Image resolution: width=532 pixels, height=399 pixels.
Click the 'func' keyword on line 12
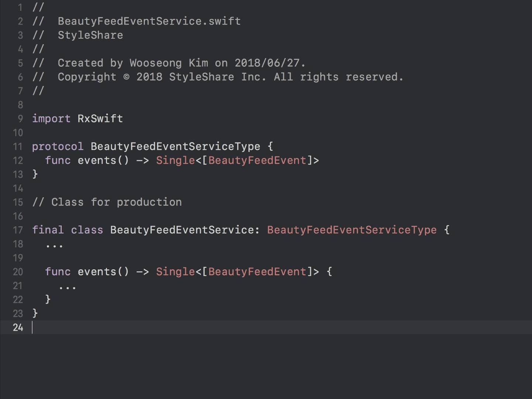coord(58,160)
